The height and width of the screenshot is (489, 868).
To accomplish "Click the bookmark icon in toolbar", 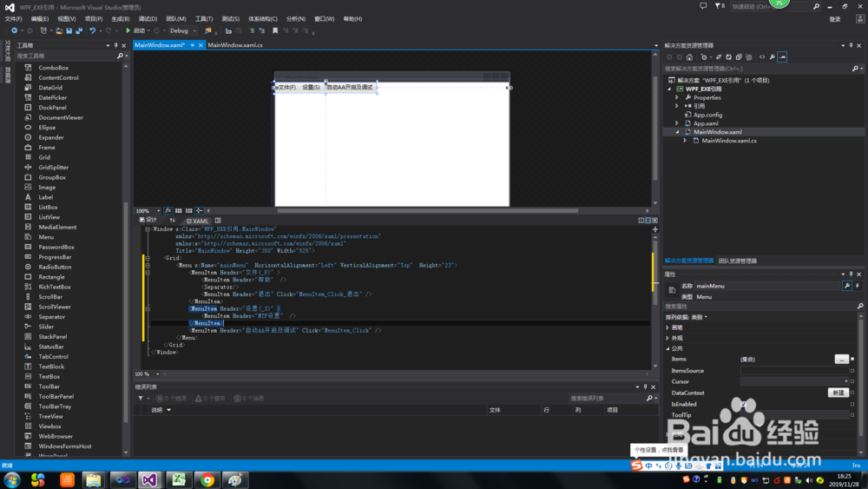I will coord(275,31).
